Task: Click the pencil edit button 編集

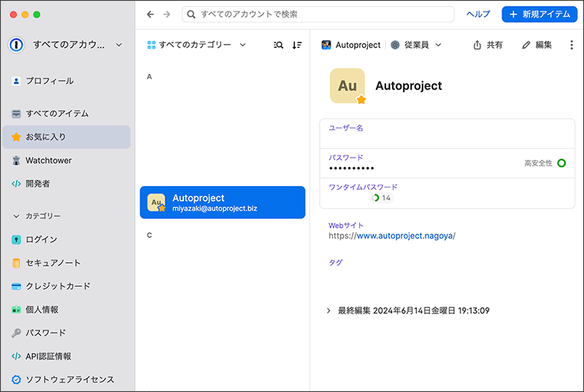Action: click(x=537, y=45)
